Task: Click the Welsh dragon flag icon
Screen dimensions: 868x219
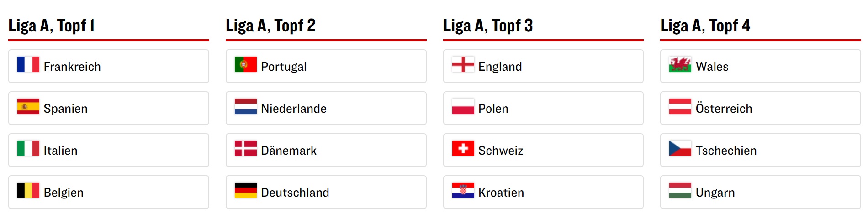Action: tap(680, 64)
